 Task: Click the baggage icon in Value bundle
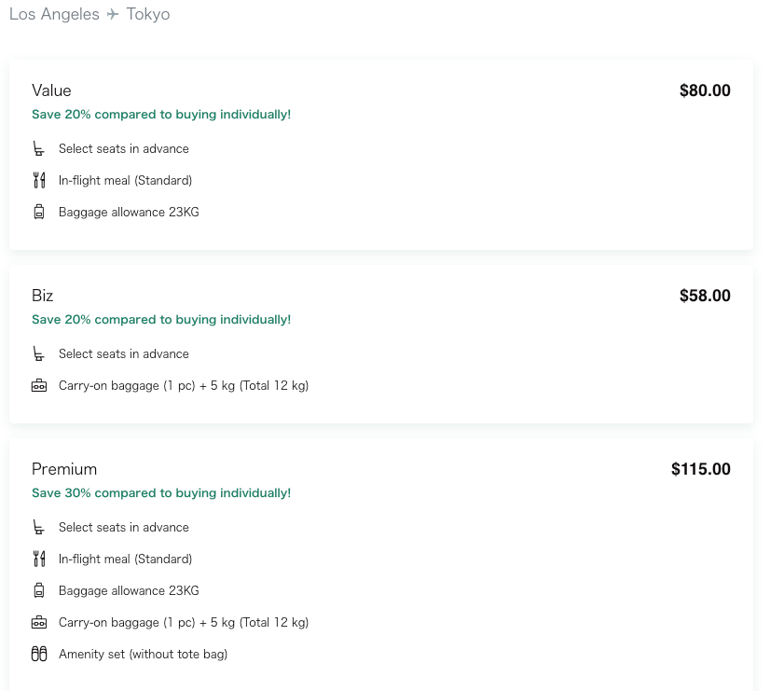[x=39, y=213]
